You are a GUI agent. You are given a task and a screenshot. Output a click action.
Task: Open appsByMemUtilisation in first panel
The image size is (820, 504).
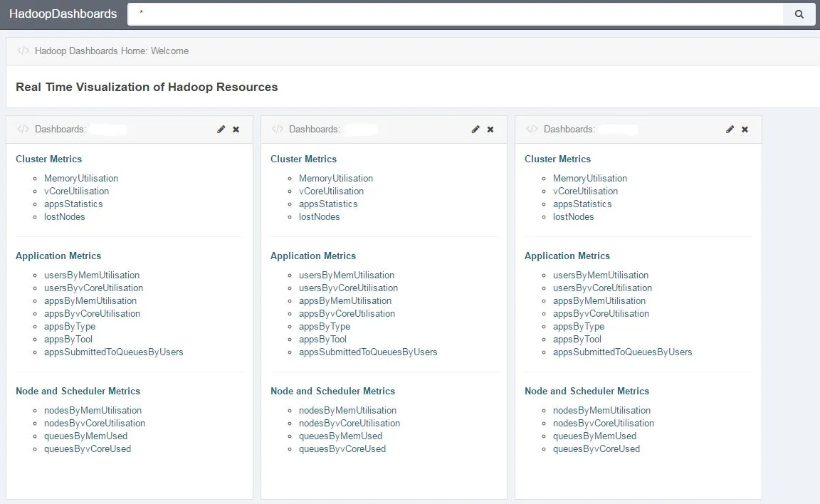tap(90, 301)
